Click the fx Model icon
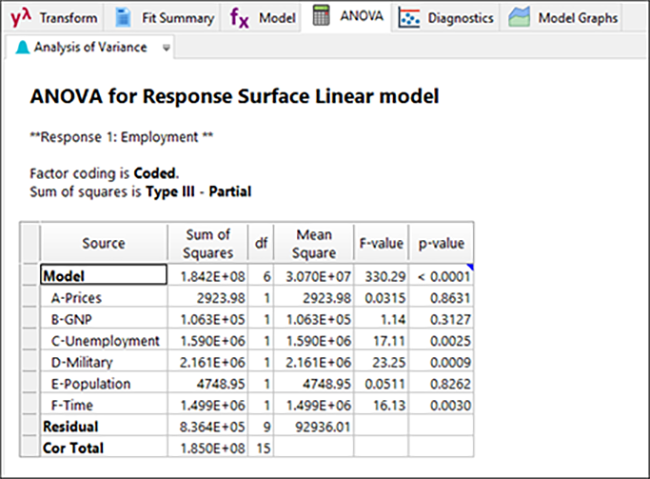The width and height of the screenshot is (650, 479). tap(239, 18)
